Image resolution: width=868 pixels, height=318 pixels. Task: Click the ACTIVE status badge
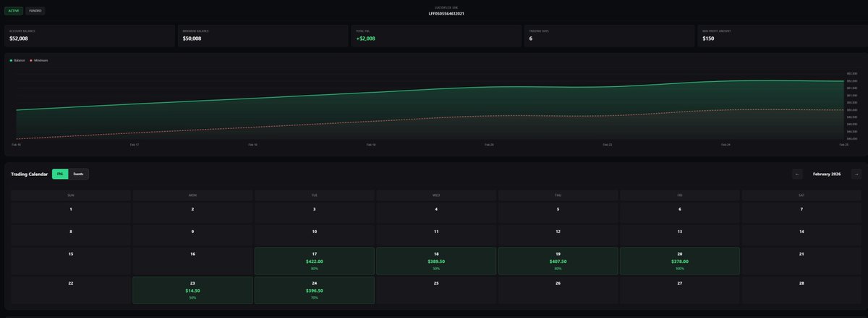(14, 11)
